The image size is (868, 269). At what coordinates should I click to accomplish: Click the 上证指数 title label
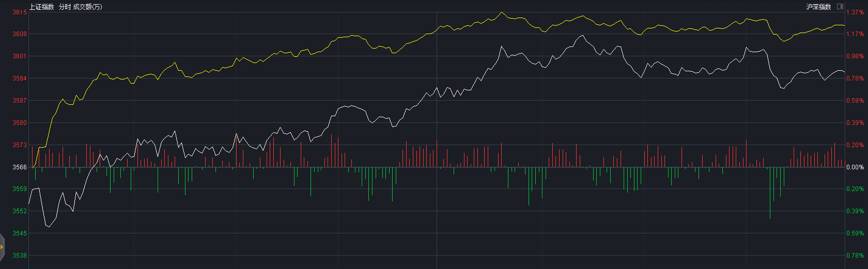click(x=41, y=7)
